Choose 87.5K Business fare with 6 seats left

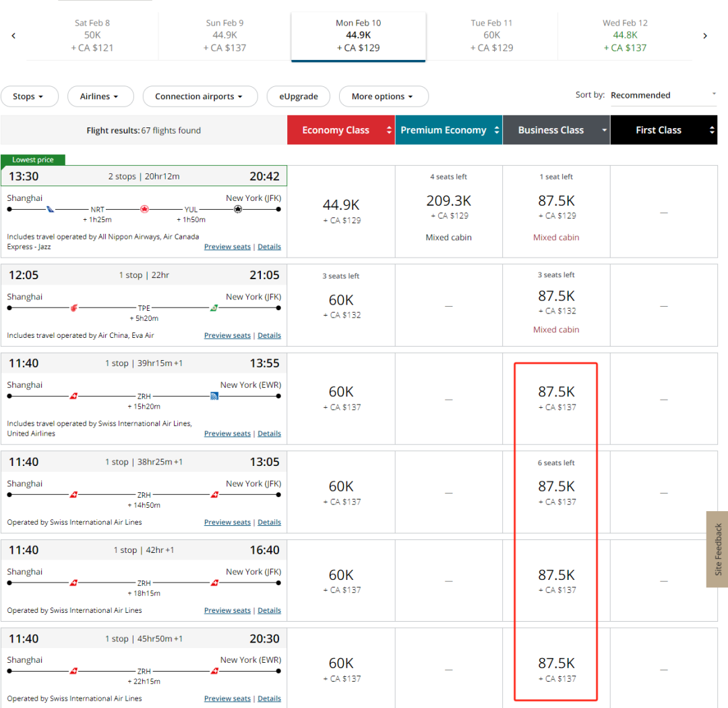coord(556,486)
